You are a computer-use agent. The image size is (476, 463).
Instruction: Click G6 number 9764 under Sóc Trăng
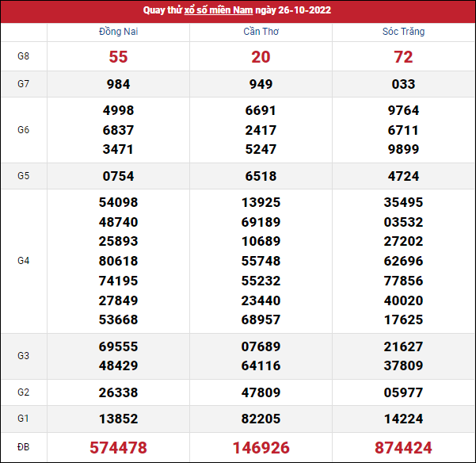(403, 110)
